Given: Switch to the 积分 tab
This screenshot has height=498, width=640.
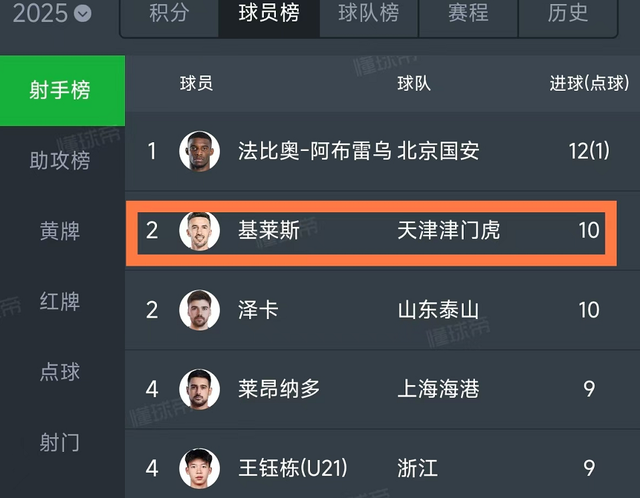Looking at the screenshot, I should 169,13.
